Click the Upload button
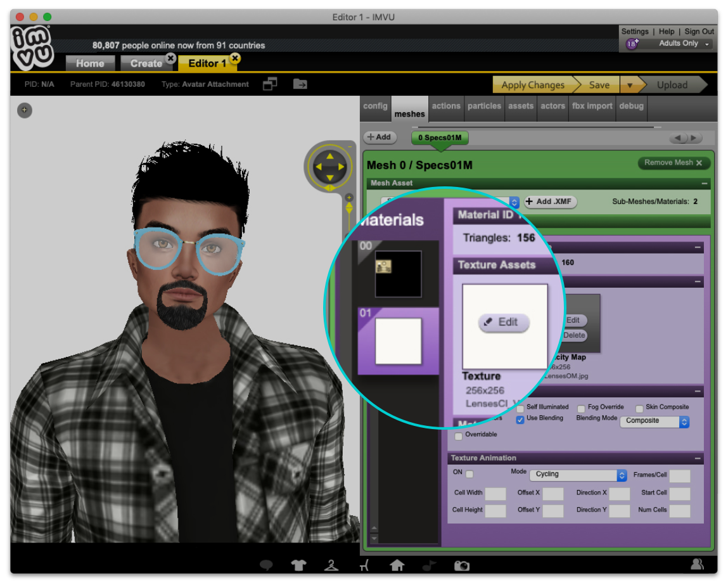 [672, 85]
